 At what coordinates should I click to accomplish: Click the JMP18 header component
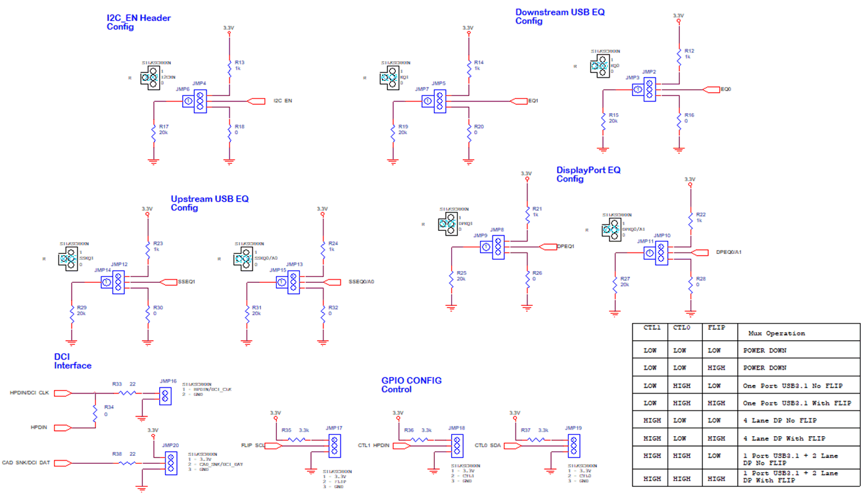pos(458,445)
